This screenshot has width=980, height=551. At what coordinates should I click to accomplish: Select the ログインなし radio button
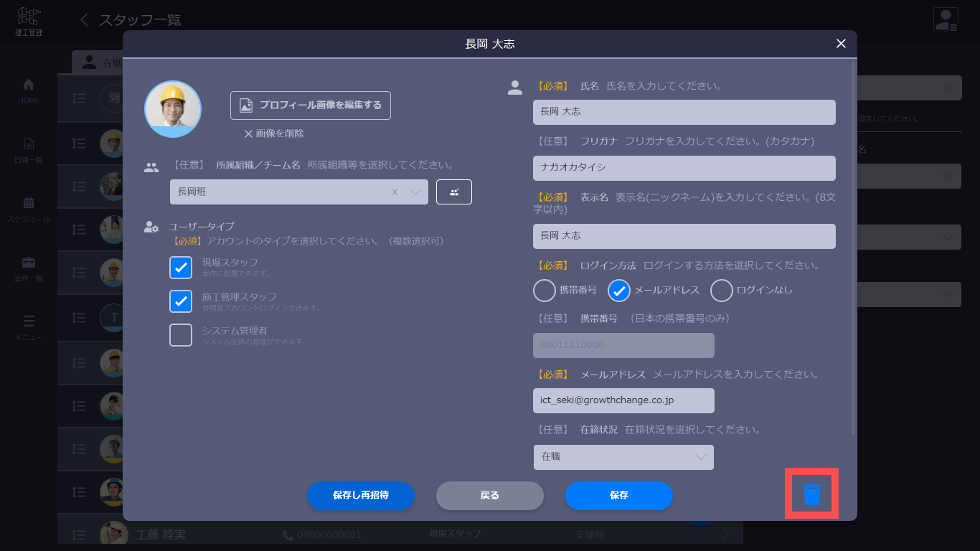[722, 291]
